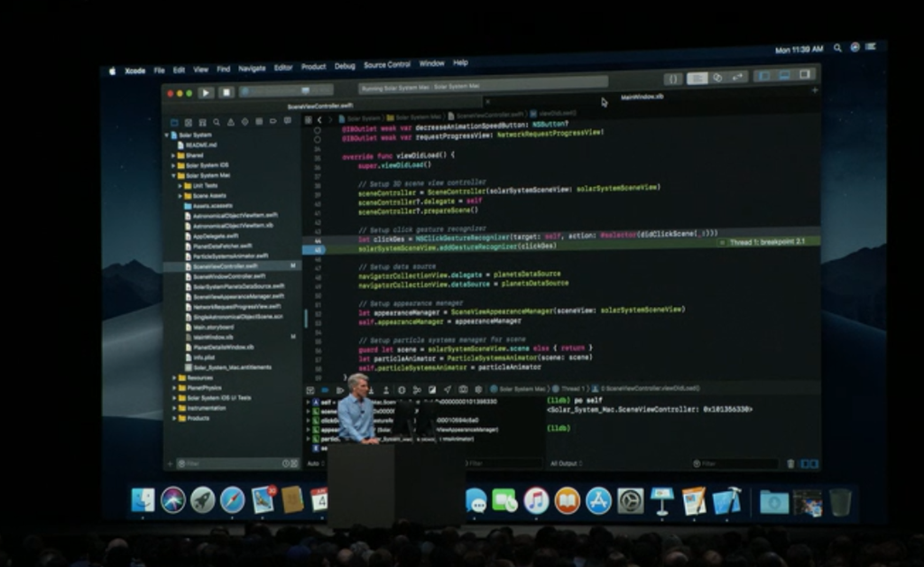Screen dimensions: 924x567
Task: Expand the Scene Assets folder
Action: (x=180, y=196)
